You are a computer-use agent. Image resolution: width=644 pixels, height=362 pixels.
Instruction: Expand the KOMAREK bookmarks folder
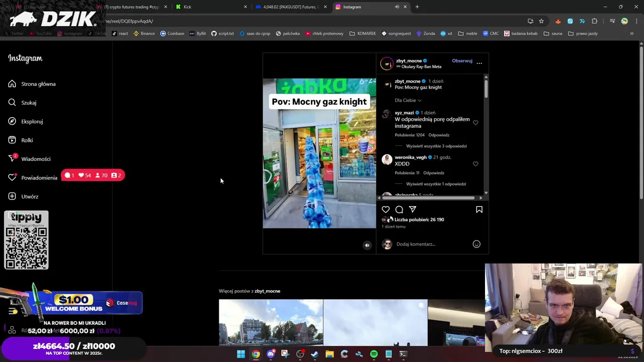click(x=362, y=34)
